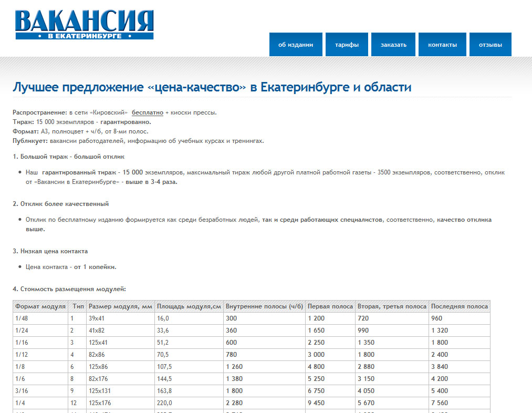532x413 pixels.
Task: Click the «Размер модуля, мм» column header
Action: [120, 306]
